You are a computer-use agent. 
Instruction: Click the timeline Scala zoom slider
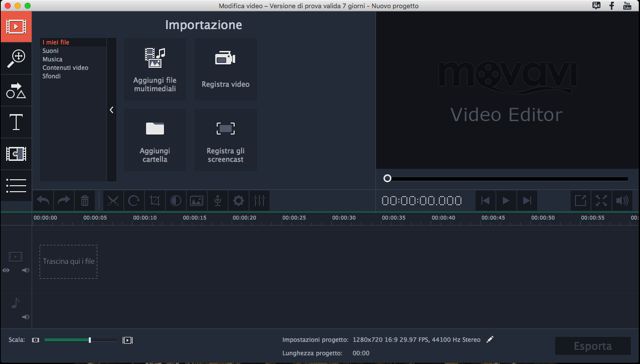[81, 340]
